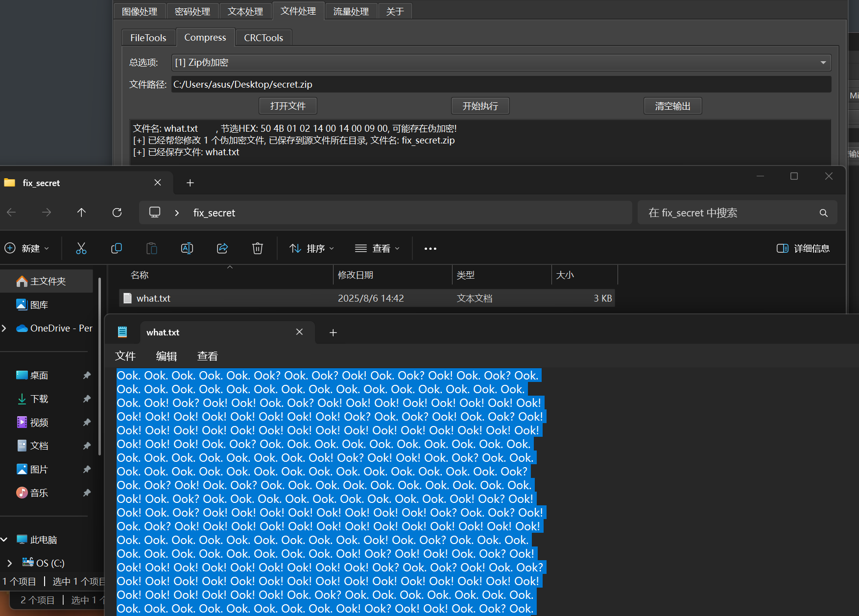Go up one folder level

click(81, 213)
